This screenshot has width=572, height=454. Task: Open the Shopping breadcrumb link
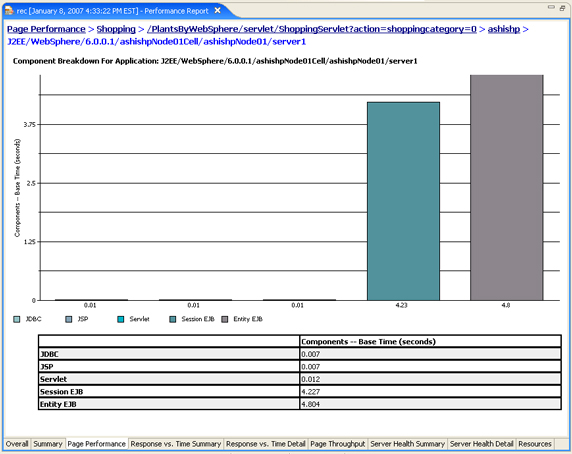(x=116, y=29)
